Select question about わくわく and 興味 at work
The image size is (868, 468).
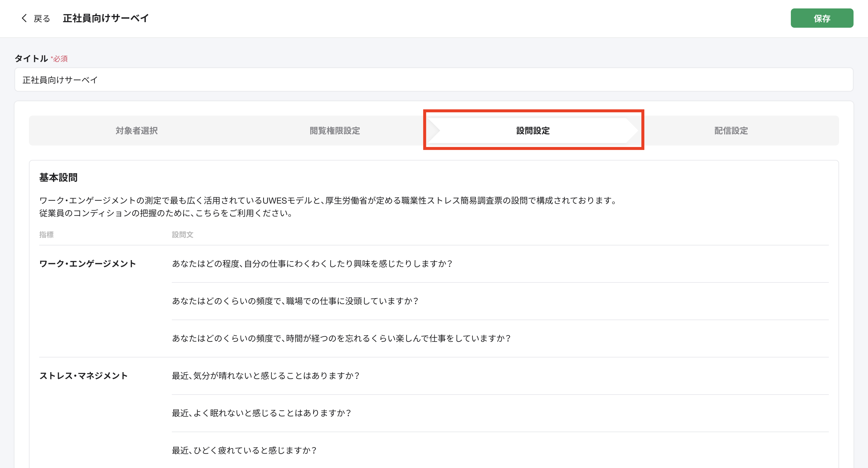coord(312,264)
